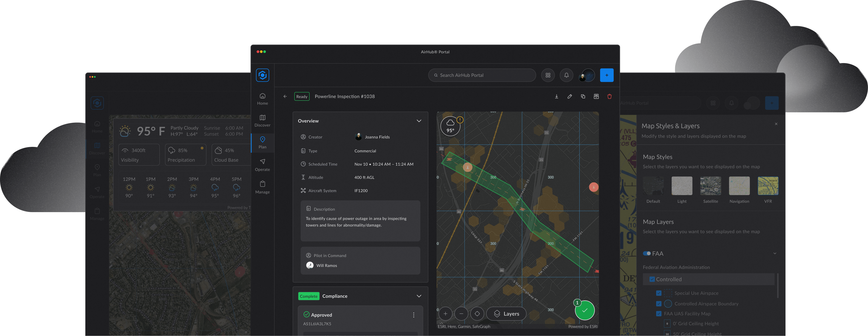
Task: Collapse the FAA layers group chevron
Action: click(x=775, y=253)
